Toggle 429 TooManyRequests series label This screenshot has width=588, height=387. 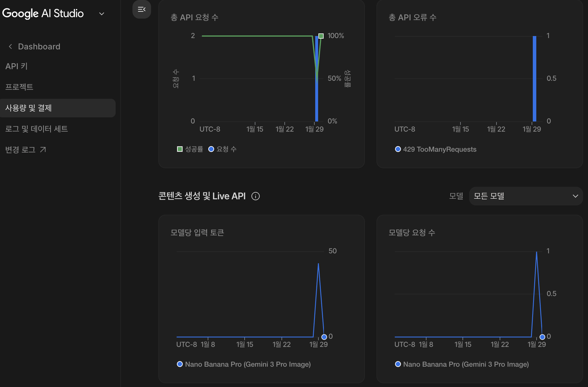coord(440,149)
